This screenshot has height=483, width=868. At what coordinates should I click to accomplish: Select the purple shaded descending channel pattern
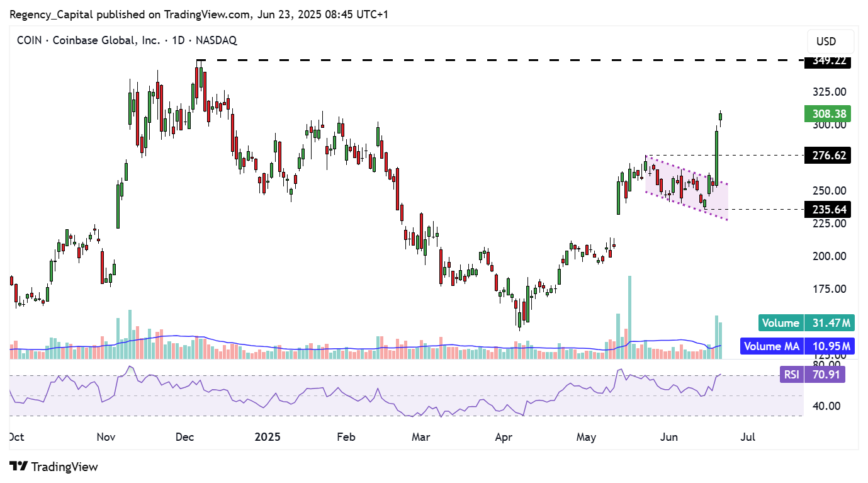686,188
